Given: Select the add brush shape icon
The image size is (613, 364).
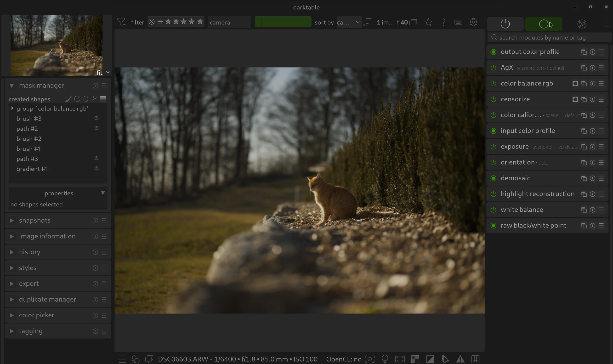Looking at the screenshot, I should click(x=68, y=99).
